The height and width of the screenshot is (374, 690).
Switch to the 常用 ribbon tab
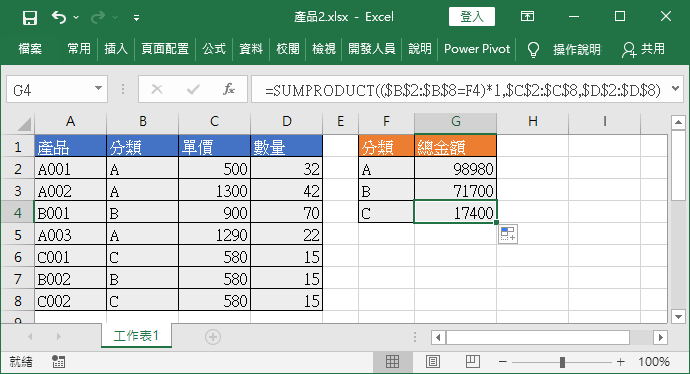[79, 48]
